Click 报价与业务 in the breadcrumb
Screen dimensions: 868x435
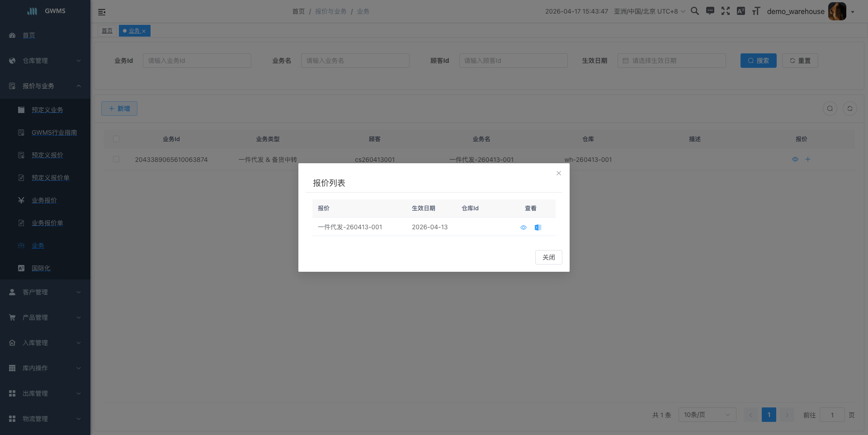[331, 11]
